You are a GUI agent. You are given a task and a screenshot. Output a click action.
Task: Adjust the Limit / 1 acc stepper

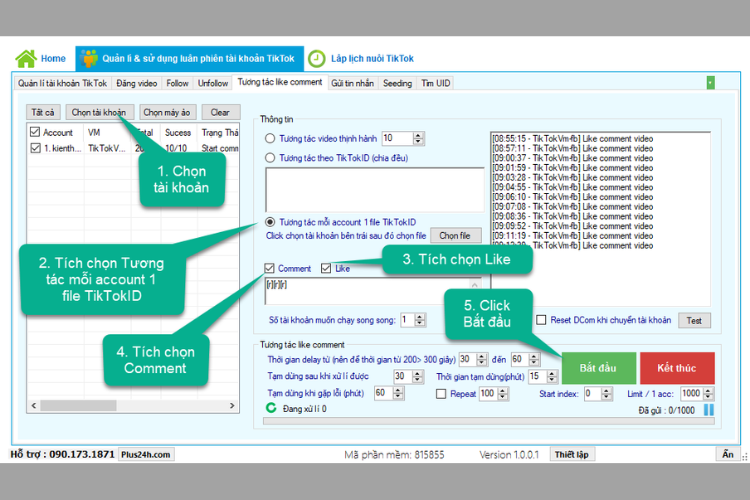pos(708,394)
